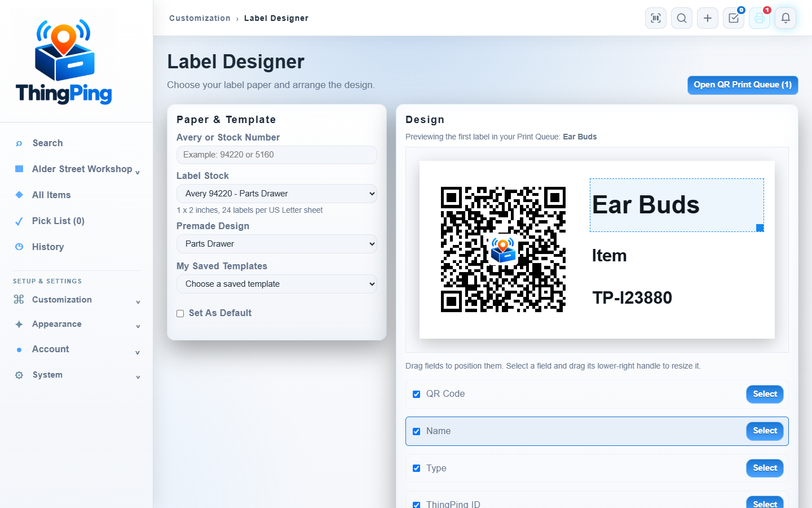Click the Appearance sparkle icon
812x508 pixels.
19,324
